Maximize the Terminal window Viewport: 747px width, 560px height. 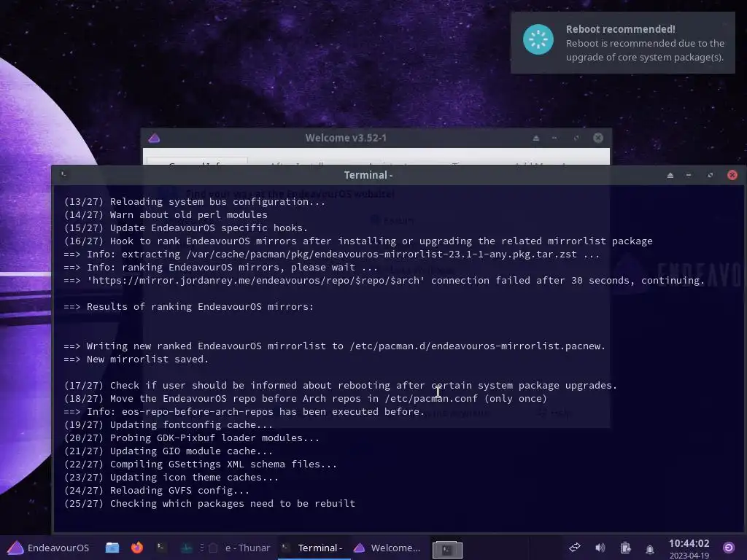tap(710, 175)
